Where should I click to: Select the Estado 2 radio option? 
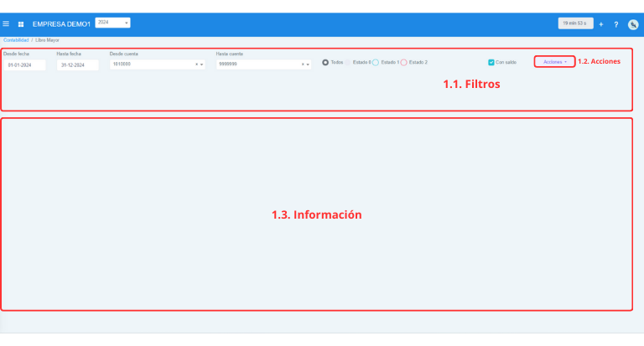coord(403,62)
